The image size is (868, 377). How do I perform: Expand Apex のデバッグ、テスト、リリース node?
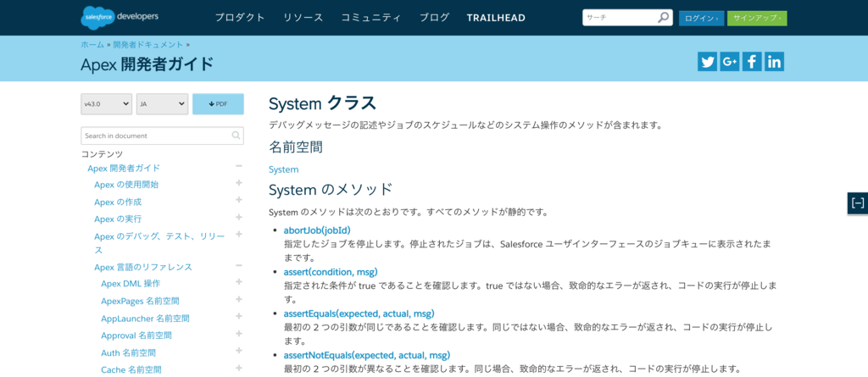click(x=238, y=234)
